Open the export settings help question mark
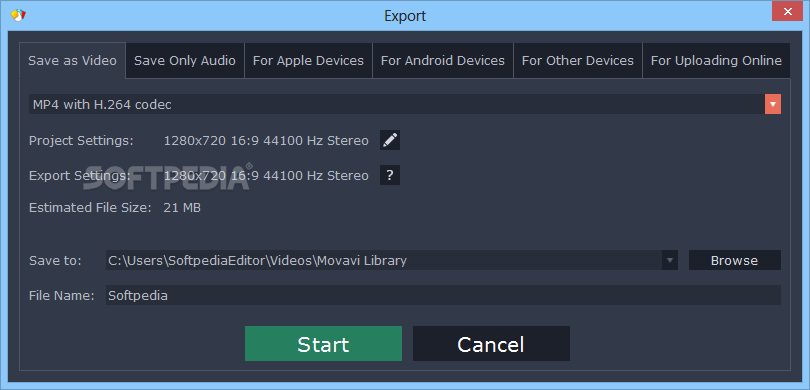Screen dimensions: 810x390 point(390,175)
